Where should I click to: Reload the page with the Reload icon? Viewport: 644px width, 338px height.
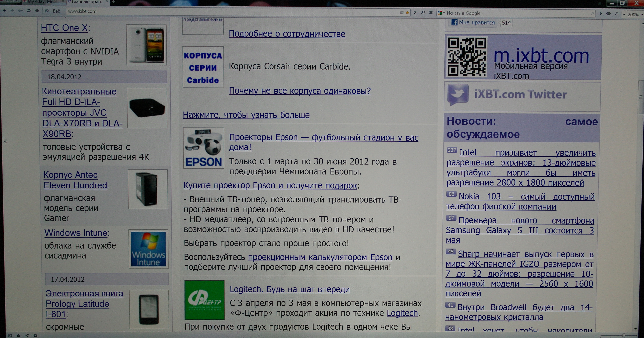(x=28, y=11)
